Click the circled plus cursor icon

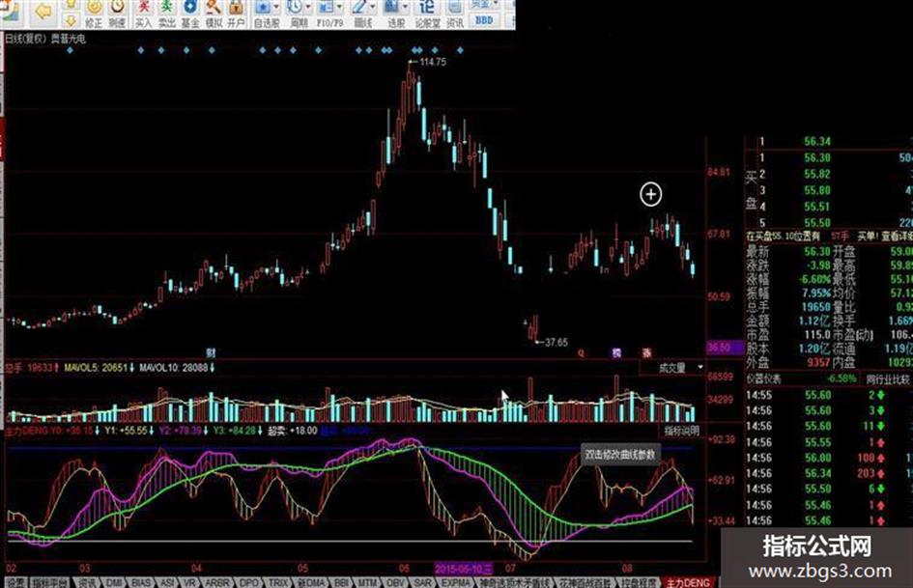650,194
